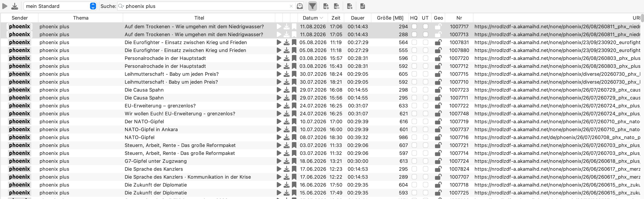Toggle UT checkbox for row Nr 1007713

click(426, 34)
